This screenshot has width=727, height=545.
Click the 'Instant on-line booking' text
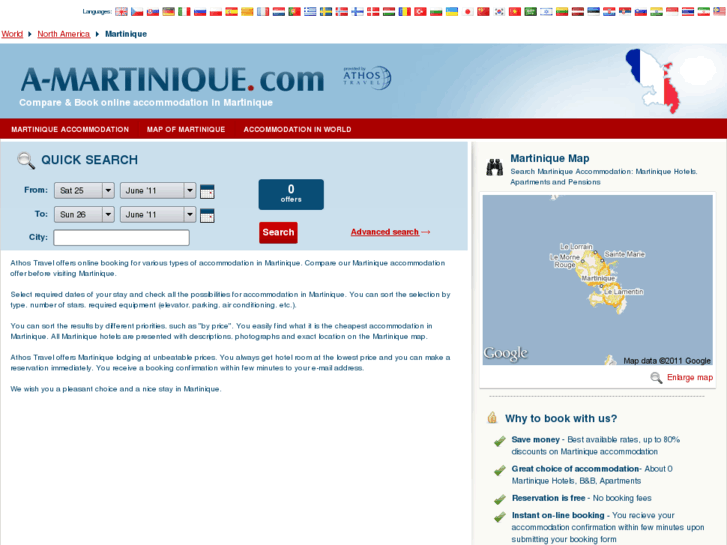(558, 515)
